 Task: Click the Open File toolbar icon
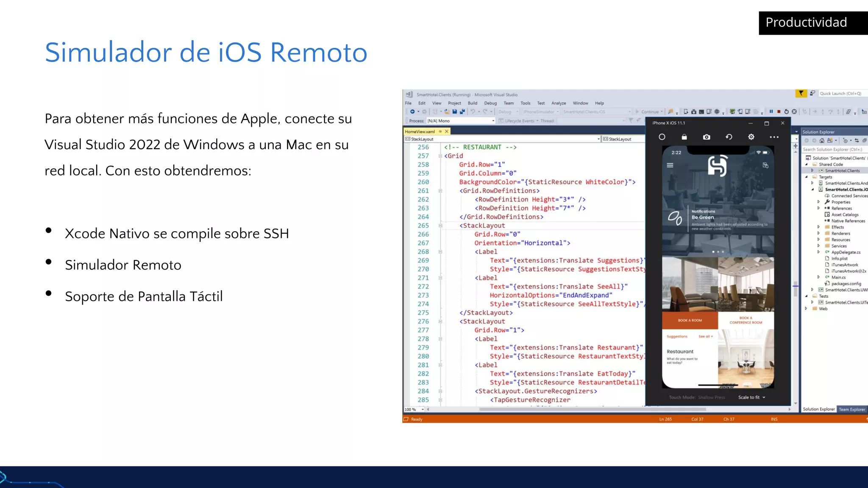pyautogui.click(x=447, y=112)
